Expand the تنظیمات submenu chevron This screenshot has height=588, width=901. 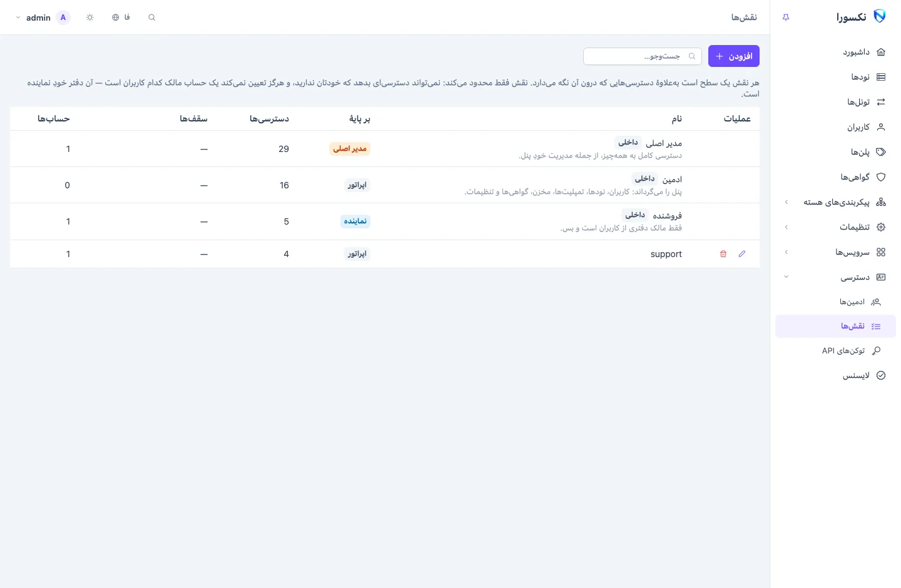click(786, 227)
